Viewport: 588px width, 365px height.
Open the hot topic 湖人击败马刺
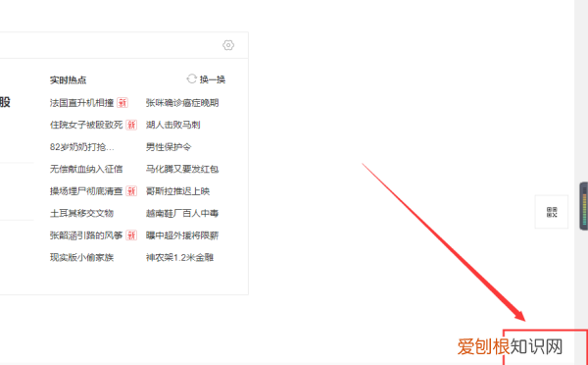click(x=172, y=125)
